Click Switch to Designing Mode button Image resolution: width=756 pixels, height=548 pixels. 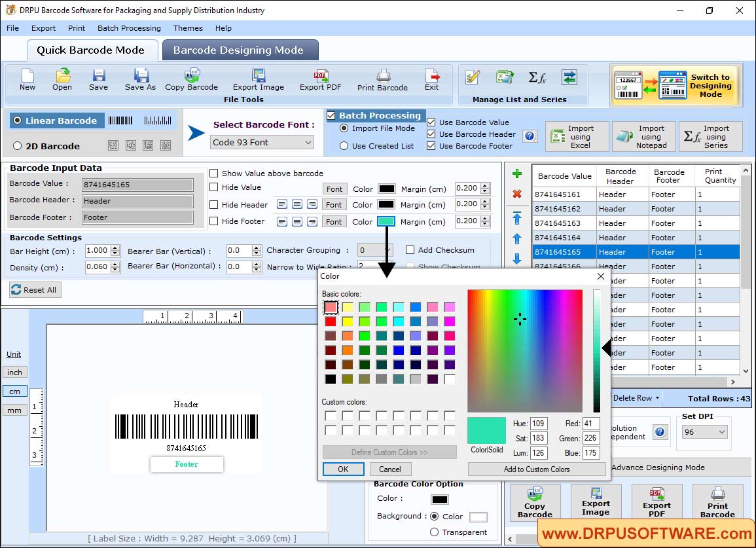pyautogui.click(x=675, y=86)
